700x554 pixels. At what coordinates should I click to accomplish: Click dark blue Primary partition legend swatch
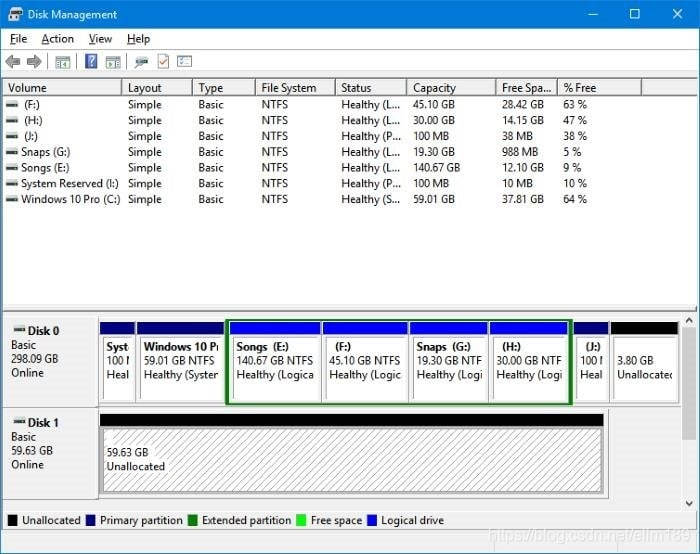[91, 521]
